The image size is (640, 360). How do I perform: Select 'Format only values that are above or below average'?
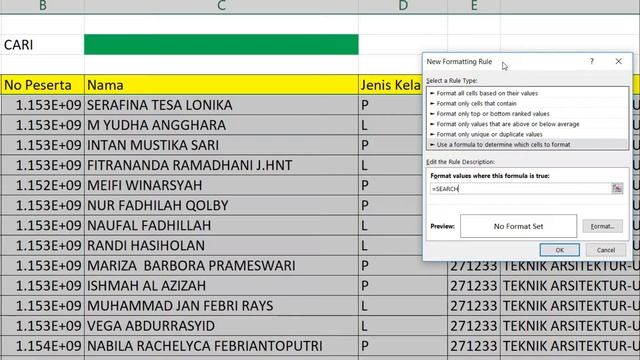(527, 124)
